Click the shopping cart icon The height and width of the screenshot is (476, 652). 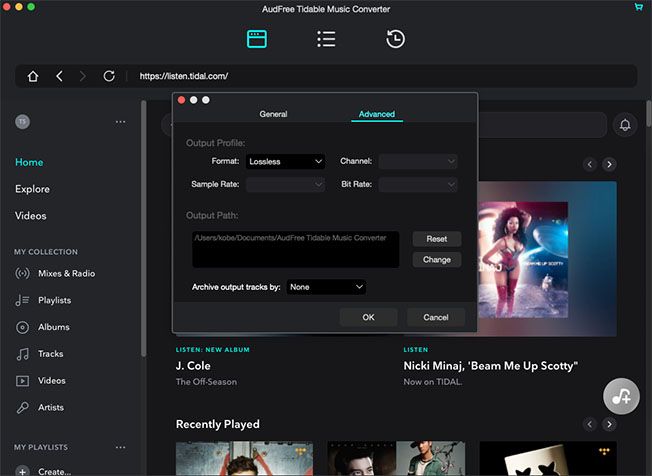pos(638,7)
